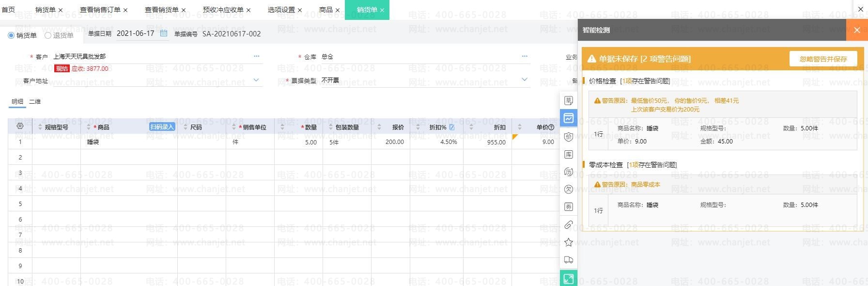Click the star favorite icon

pyautogui.click(x=569, y=242)
